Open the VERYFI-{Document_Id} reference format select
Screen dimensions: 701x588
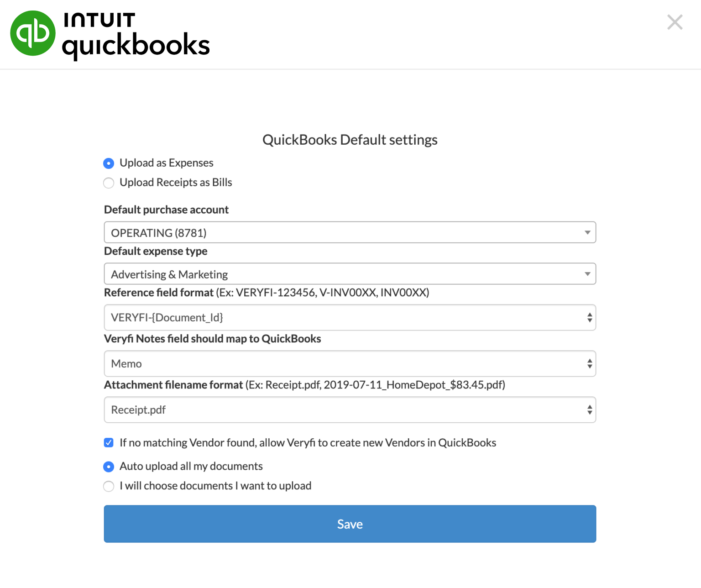pos(342,317)
